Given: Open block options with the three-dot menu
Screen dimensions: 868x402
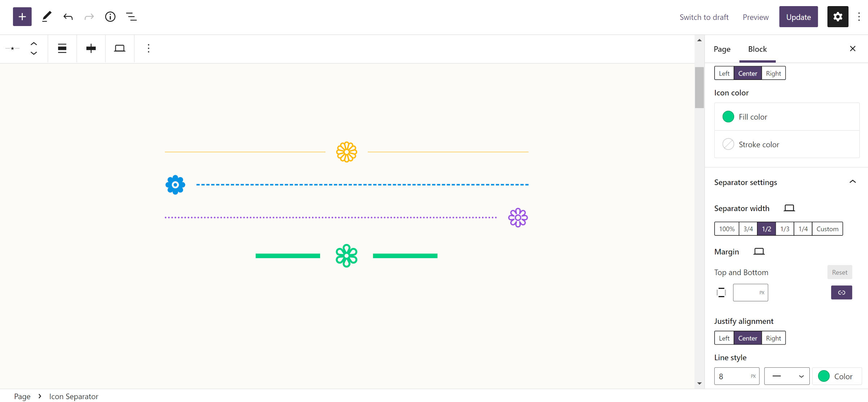Looking at the screenshot, I should [148, 48].
